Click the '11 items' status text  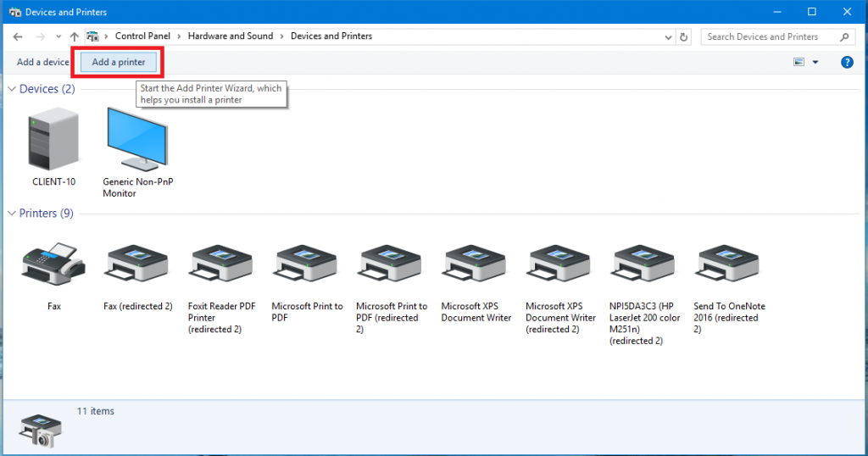pyautogui.click(x=95, y=411)
